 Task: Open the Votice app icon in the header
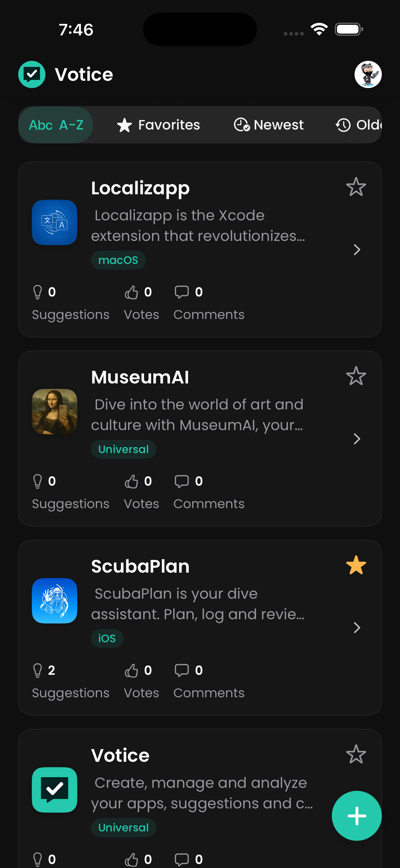32,74
